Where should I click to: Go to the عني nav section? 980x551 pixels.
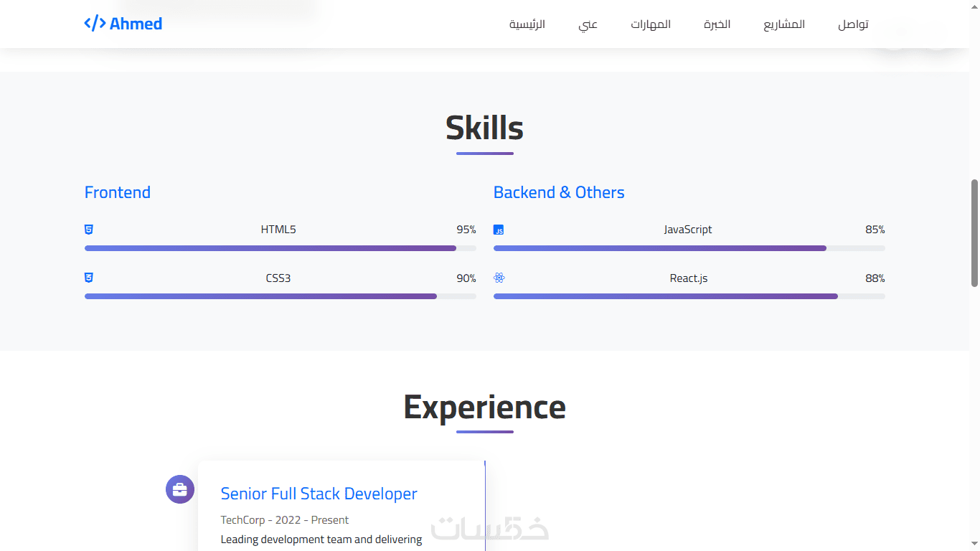pyautogui.click(x=588, y=24)
